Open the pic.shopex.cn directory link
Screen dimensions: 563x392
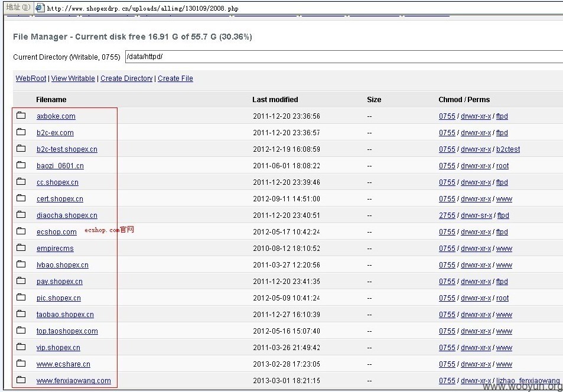point(58,298)
